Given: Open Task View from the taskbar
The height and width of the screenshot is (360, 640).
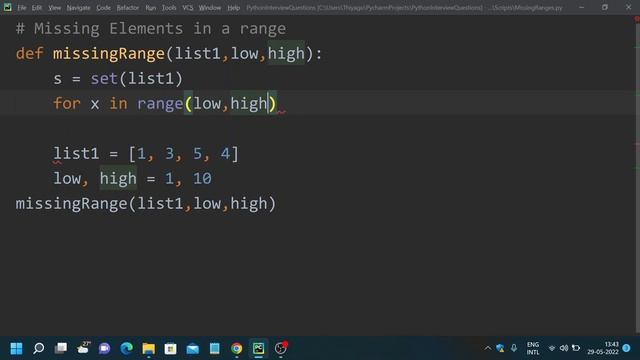Looking at the screenshot, I should [x=61, y=348].
